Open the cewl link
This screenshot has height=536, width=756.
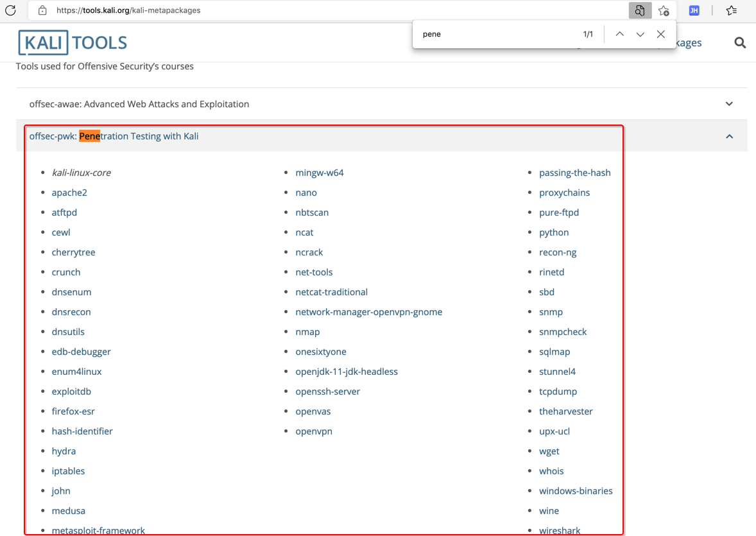61,232
